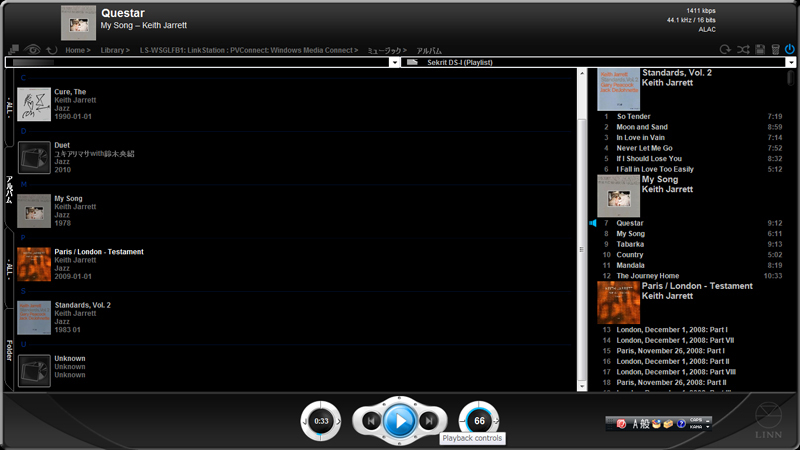Click the blue power standby icon
The width and height of the screenshot is (800, 450).
click(x=790, y=49)
